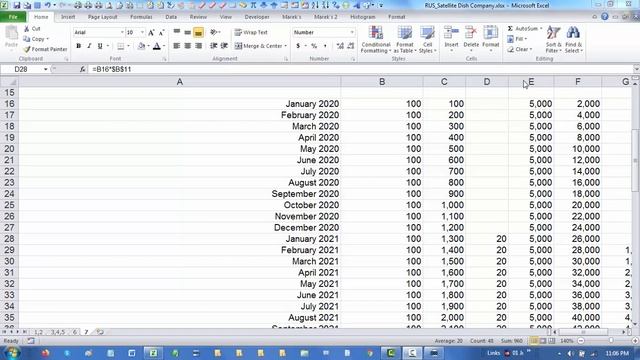
Task: Decrease decimal places
Action: point(351,46)
